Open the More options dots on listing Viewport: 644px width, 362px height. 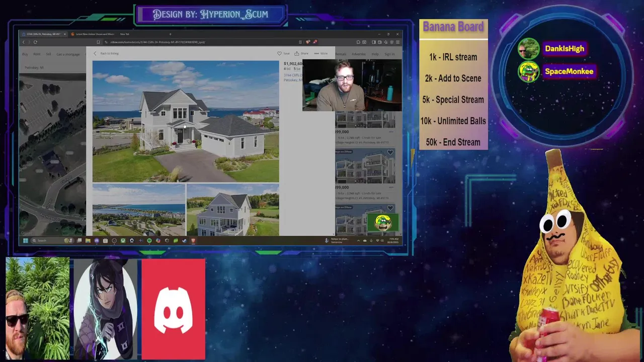316,53
